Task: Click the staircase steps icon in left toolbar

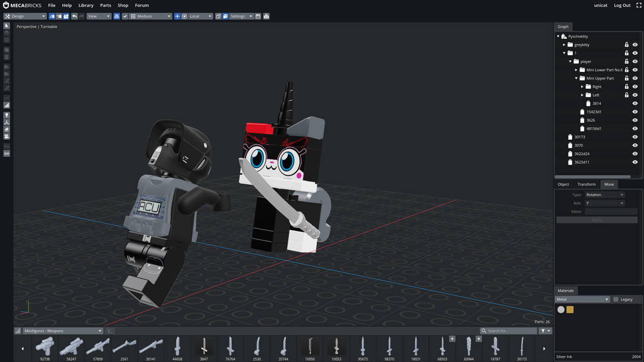Action: [x=6, y=105]
